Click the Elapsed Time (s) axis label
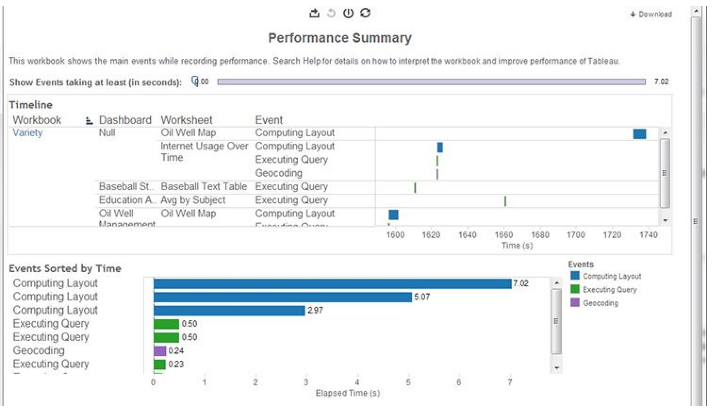Viewport: 718px width, 412px height. click(x=348, y=393)
